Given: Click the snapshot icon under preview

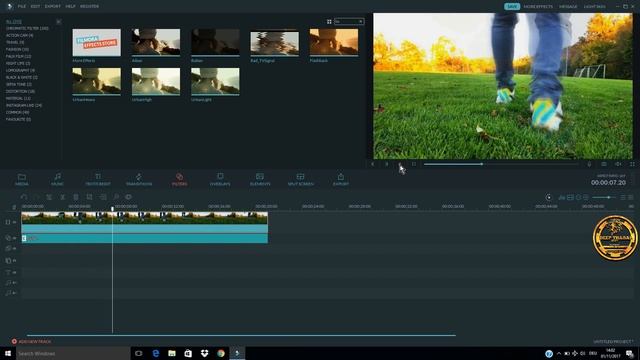Looking at the screenshot, I should coord(604,164).
